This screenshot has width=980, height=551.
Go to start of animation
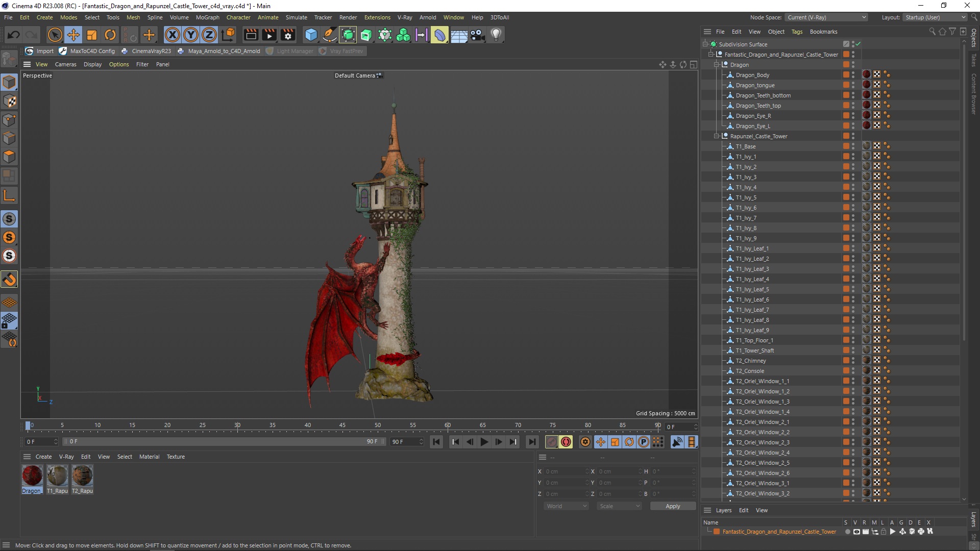(x=436, y=442)
